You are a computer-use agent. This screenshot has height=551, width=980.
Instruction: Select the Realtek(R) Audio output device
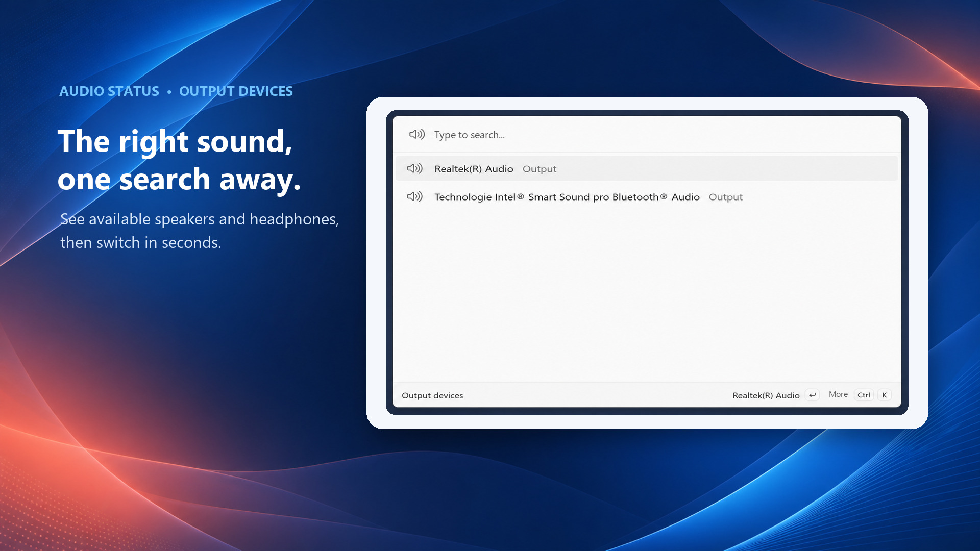pyautogui.click(x=646, y=169)
